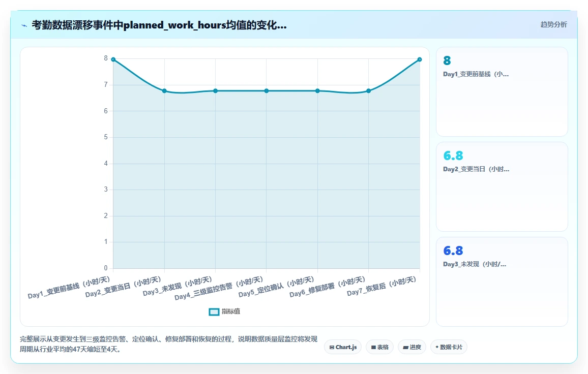Screen dimensions: 588x374
Task: Click the chart title text in header
Action: point(159,25)
